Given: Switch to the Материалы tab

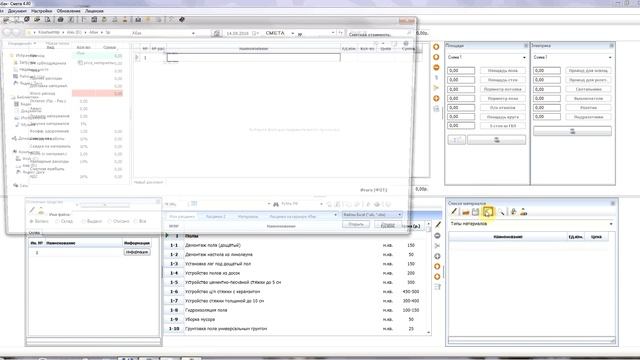Looking at the screenshot, I should [248, 216].
